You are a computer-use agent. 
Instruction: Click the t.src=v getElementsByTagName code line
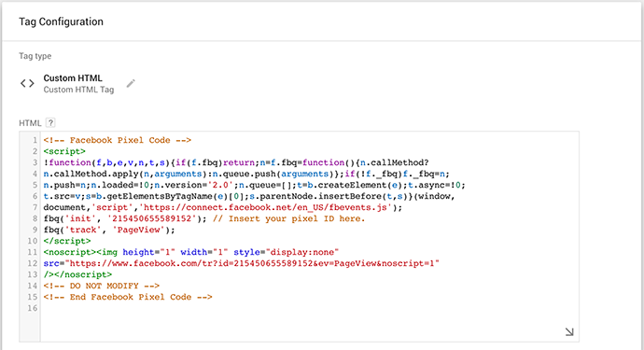click(249, 196)
